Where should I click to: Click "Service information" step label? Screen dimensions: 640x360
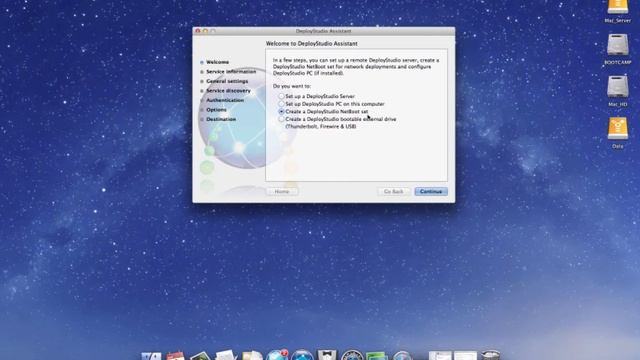point(231,71)
